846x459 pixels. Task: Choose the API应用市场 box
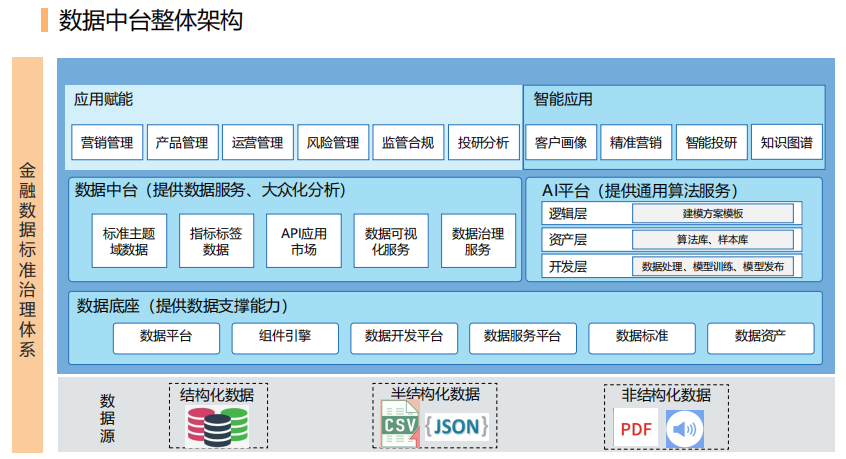point(304,241)
